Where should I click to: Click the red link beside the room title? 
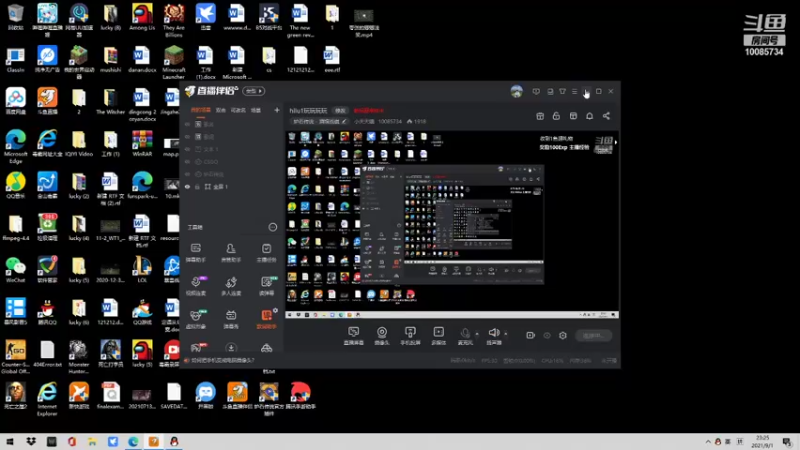(x=368, y=110)
